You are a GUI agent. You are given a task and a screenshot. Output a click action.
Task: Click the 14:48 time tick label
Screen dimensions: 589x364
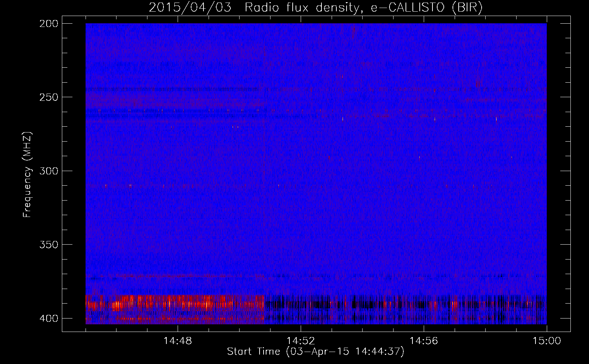click(178, 341)
